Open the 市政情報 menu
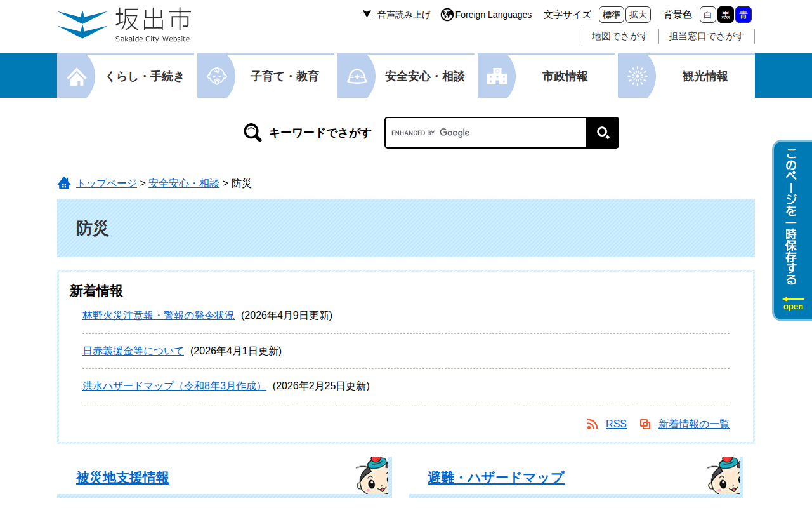This screenshot has height=508, width=812. [x=546, y=76]
